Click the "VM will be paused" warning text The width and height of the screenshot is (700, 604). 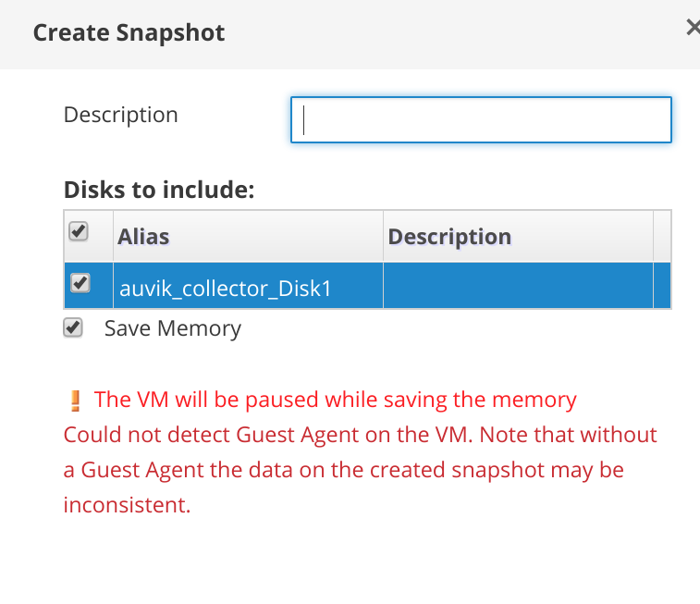(335, 400)
